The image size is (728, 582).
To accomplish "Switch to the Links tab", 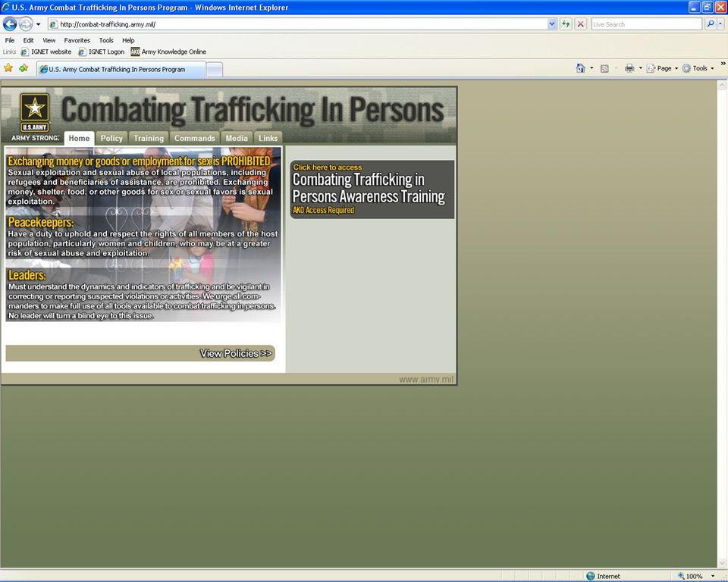I will (268, 139).
